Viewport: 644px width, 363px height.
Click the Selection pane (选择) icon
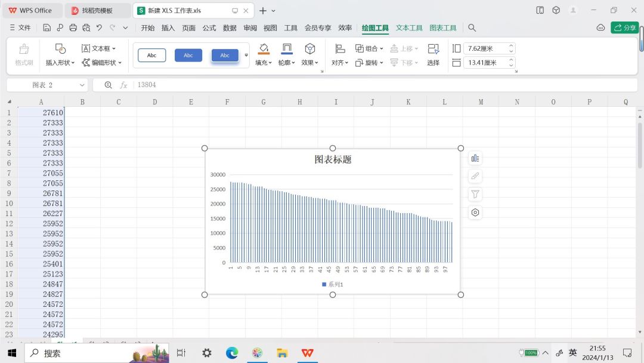434,54
